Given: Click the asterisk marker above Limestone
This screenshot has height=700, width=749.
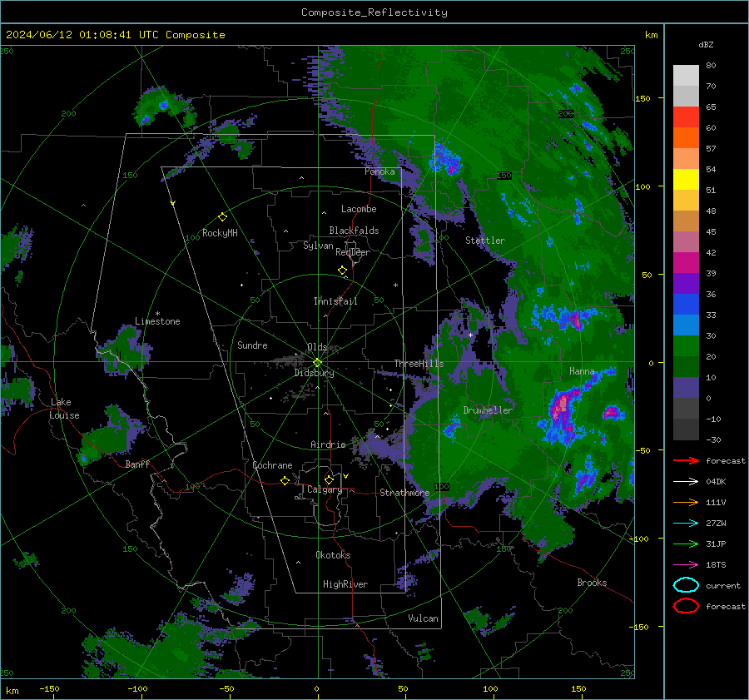Looking at the screenshot, I should [x=158, y=314].
